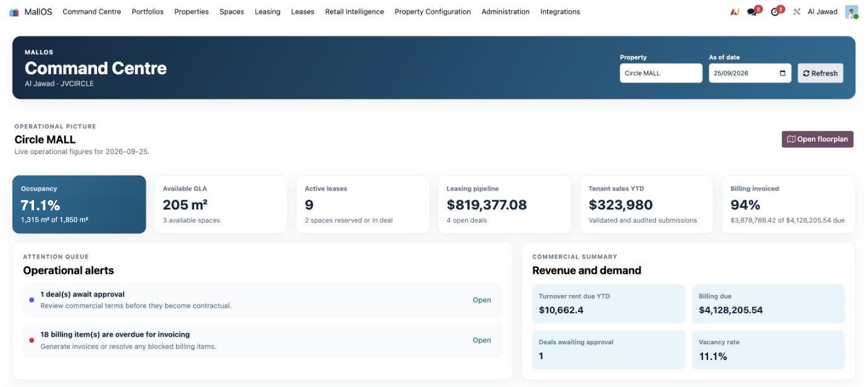
Task: Click the Tenant sales YTD card
Action: (646, 205)
